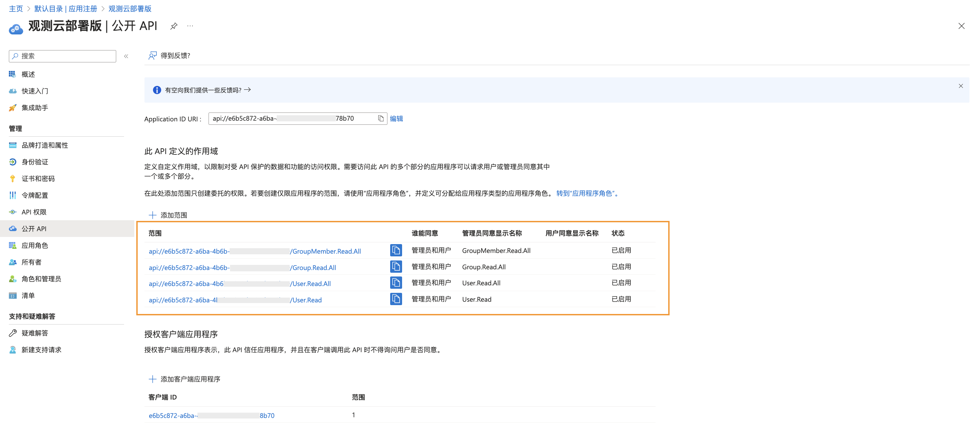This screenshot has height=435, width=980.
Task: Collapse the left navigation menu
Action: (126, 56)
